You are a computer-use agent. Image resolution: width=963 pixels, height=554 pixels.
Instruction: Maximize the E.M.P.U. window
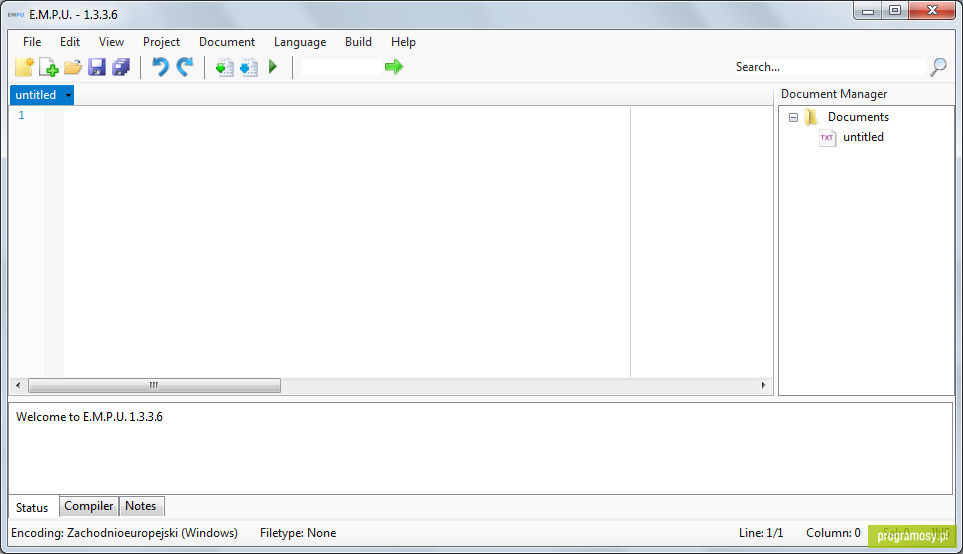coord(895,10)
